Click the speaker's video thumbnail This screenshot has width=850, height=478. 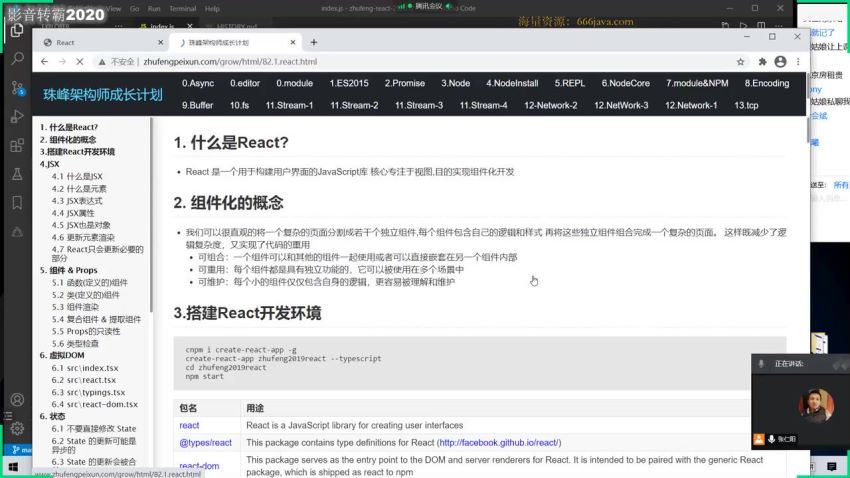pos(815,405)
